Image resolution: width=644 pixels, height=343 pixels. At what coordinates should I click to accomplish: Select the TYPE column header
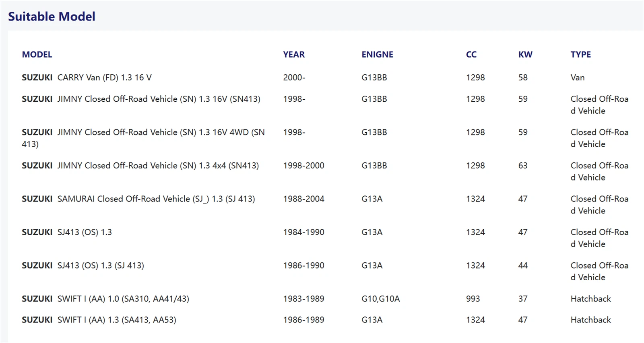coord(581,55)
